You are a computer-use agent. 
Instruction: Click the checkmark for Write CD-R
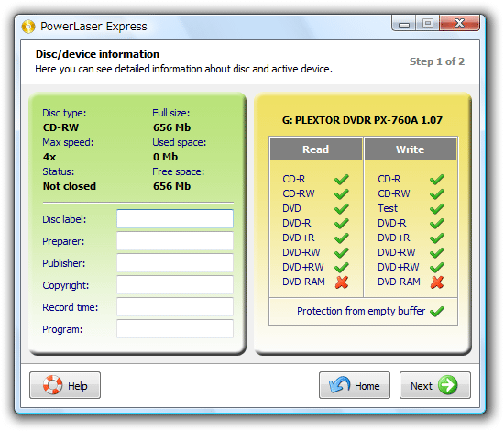(437, 179)
